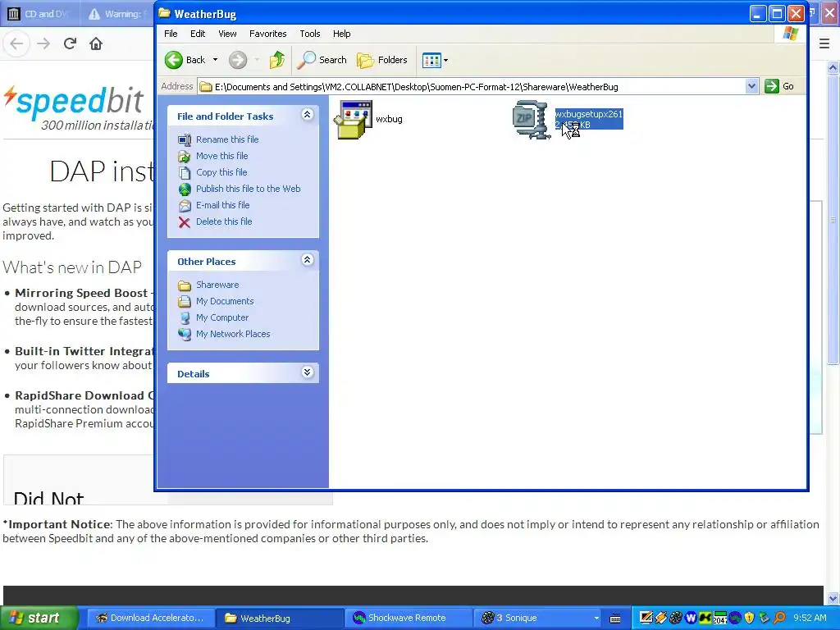Open the Edit menu
This screenshot has width=840, height=630.
point(198,34)
